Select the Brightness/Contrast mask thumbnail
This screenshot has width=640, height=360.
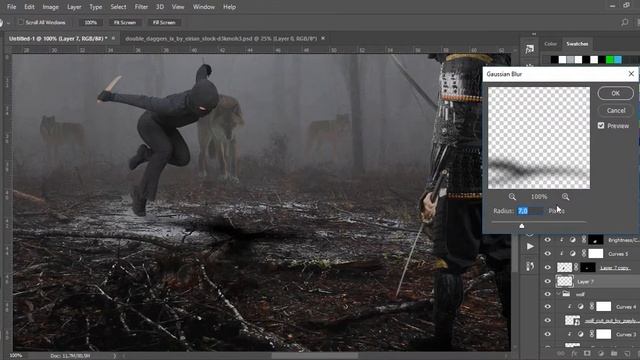(x=596, y=240)
